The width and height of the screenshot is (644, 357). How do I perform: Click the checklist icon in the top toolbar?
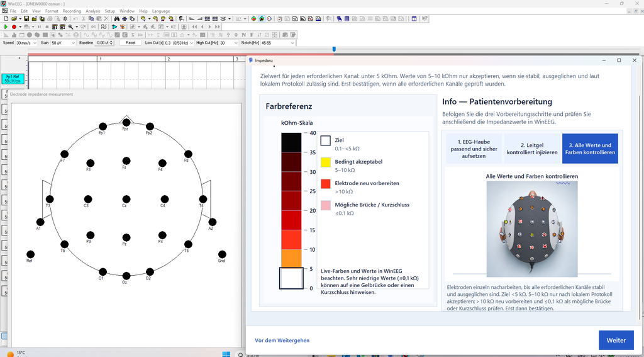[280, 18]
